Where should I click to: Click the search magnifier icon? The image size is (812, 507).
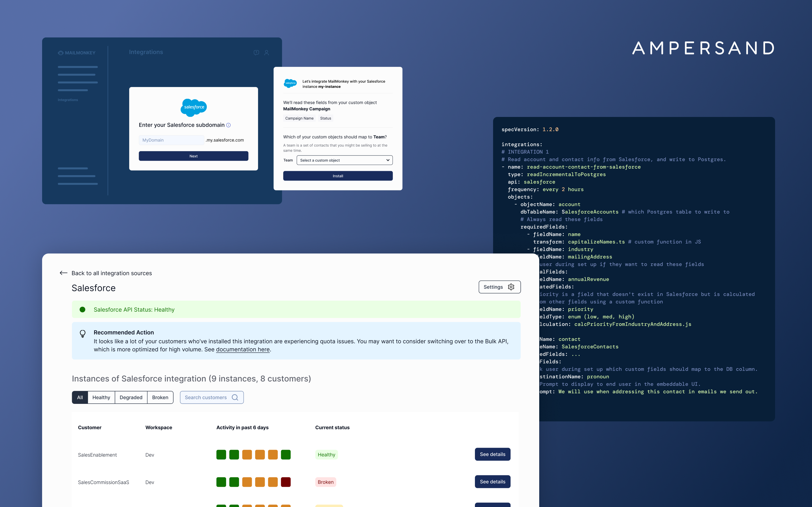[x=235, y=397]
